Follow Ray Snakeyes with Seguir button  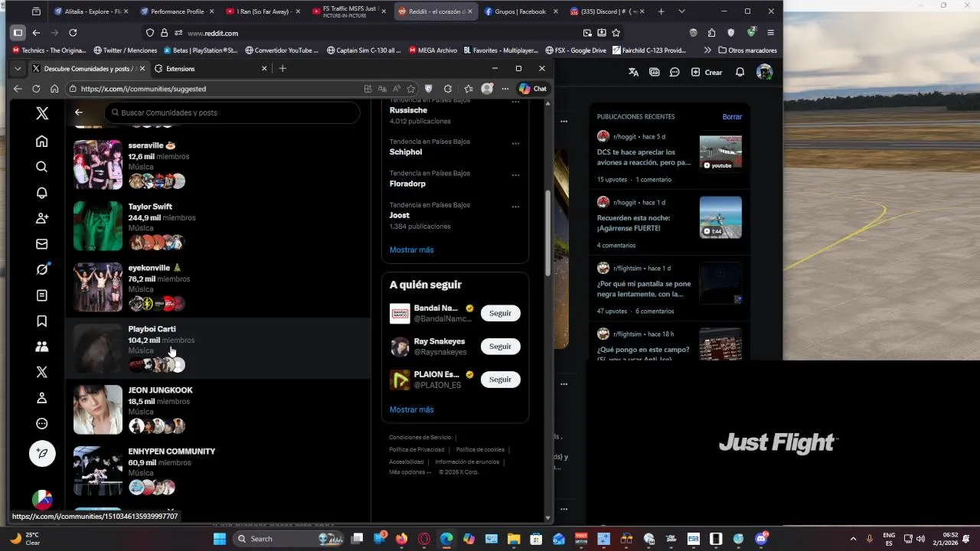coord(501,347)
